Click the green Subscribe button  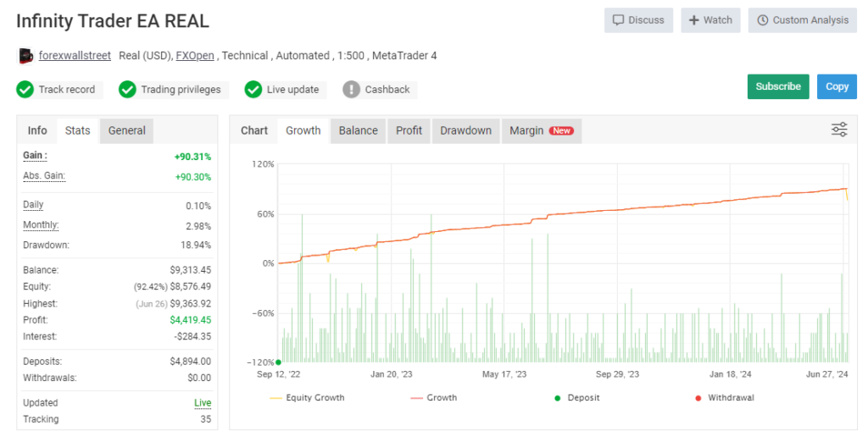tap(777, 86)
